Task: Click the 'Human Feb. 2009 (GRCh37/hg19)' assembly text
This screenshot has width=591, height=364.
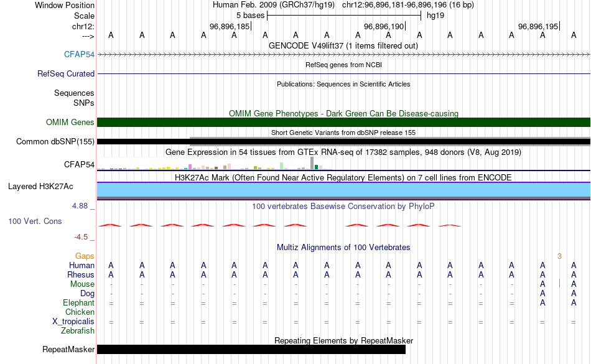Action: click(x=274, y=5)
